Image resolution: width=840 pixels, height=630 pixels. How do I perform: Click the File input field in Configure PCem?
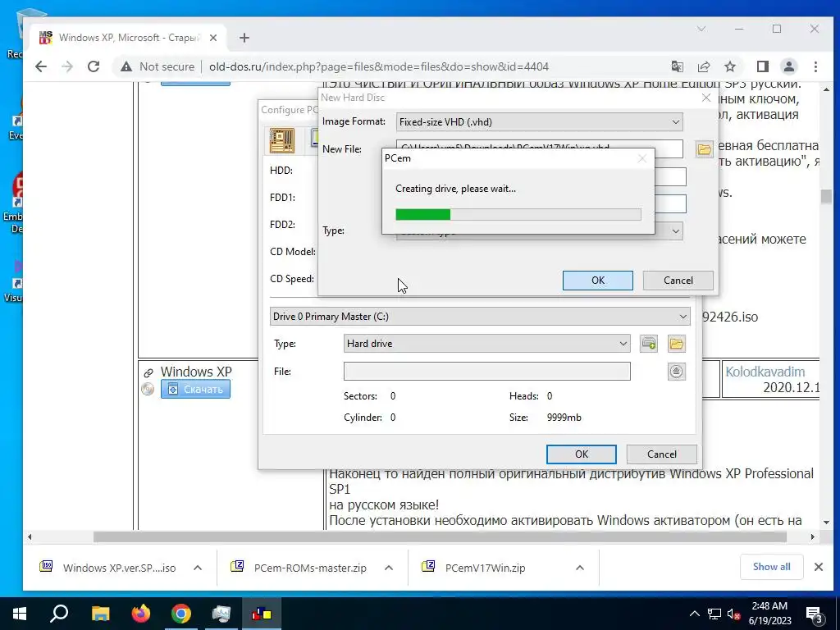point(487,372)
